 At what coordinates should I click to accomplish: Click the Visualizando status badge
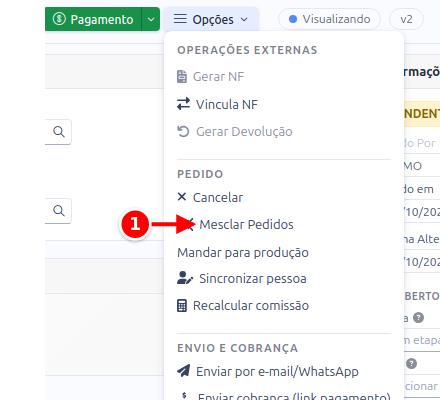pos(329,19)
